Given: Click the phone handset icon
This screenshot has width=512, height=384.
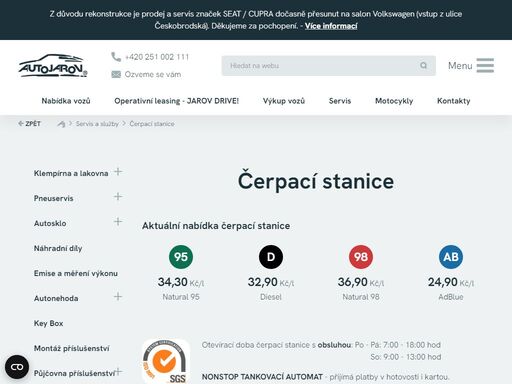Looking at the screenshot, I should (116, 57).
